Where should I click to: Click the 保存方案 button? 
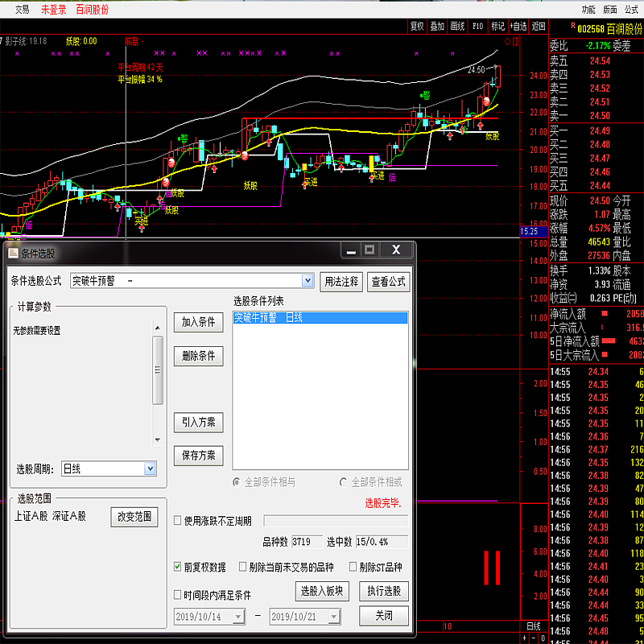pos(198,456)
